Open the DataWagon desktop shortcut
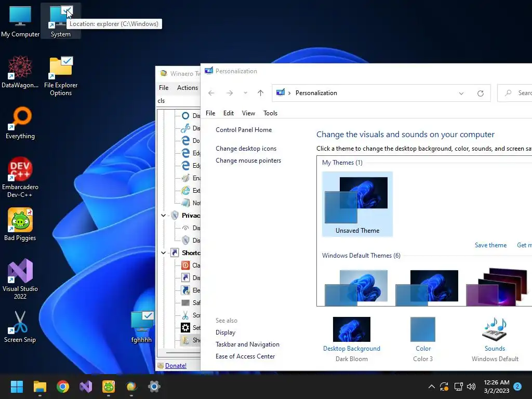This screenshot has height=399, width=532. tap(20, 72)
